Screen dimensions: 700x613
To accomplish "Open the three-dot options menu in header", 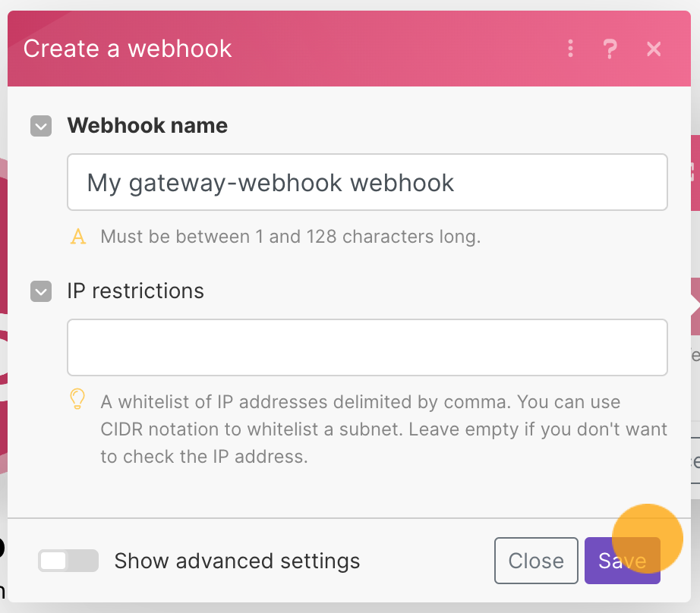I will coord(570,49).
